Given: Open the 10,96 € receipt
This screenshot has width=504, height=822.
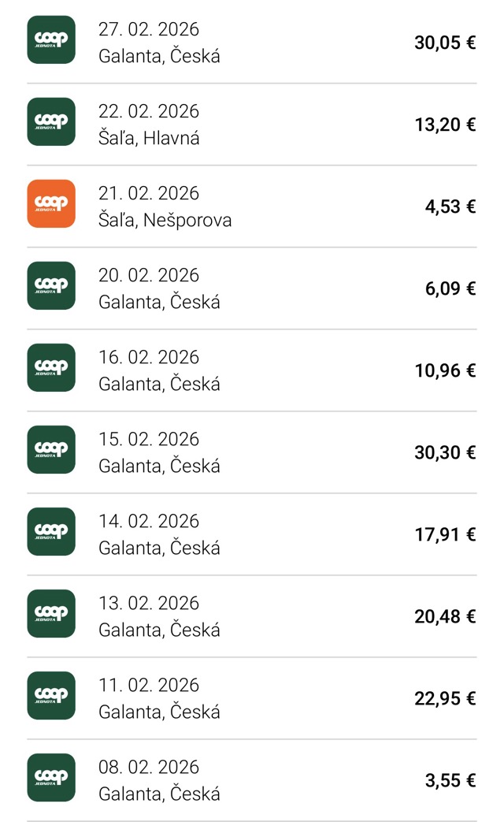Looking at the screenshot, I should click(x=445, y=370).
